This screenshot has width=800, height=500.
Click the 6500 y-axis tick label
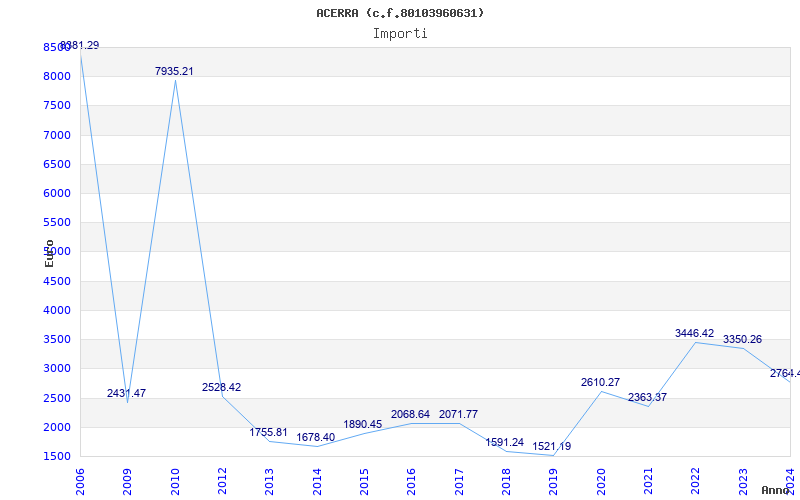(57, 164)
